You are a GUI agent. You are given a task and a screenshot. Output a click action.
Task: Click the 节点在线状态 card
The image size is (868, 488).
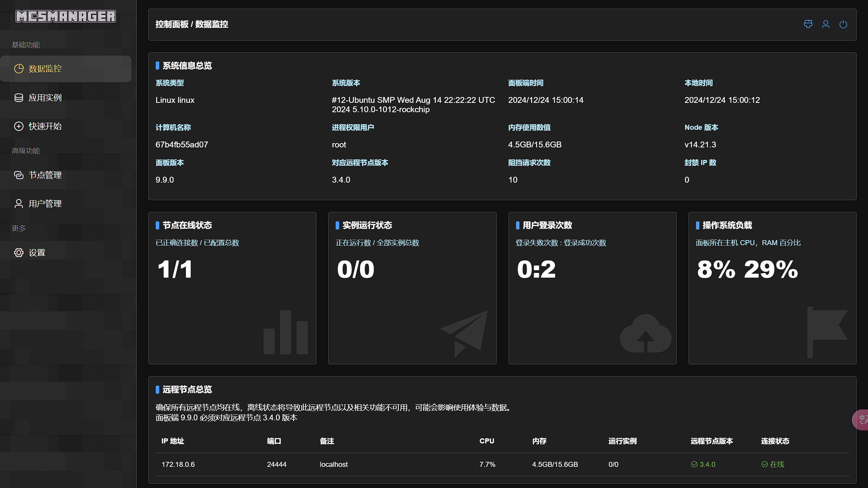coord(232,288)
